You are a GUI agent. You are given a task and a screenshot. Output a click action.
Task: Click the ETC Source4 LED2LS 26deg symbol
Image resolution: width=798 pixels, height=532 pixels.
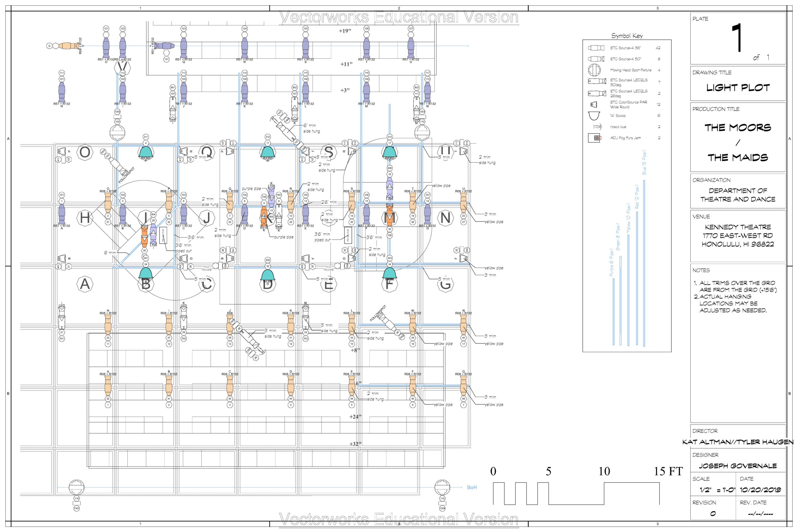click(597, 93)
